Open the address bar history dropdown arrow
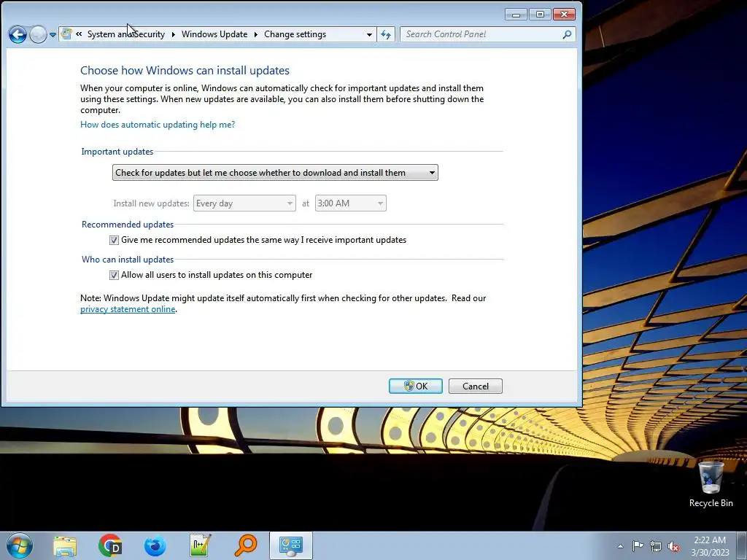747x560 pixels. [369, 34]
